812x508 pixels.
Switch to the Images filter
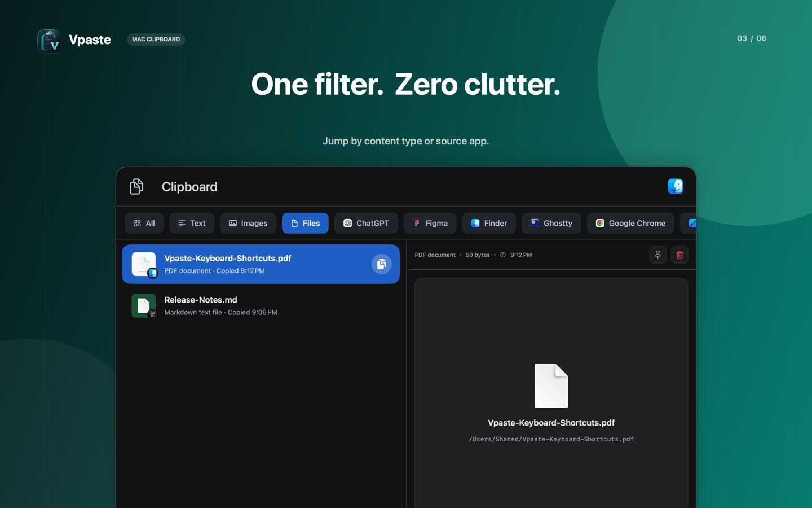[248, 223]
